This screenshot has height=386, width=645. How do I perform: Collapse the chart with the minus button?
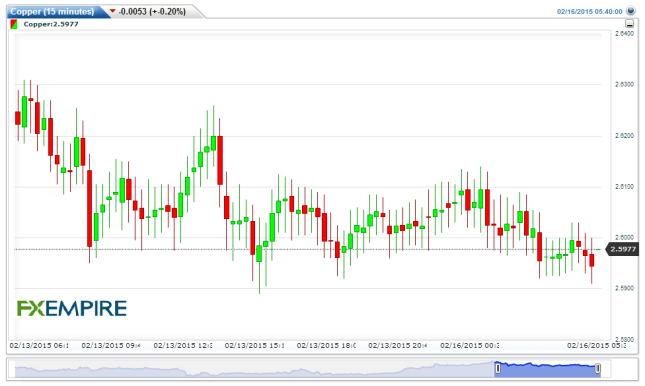(x=629, y=24)
